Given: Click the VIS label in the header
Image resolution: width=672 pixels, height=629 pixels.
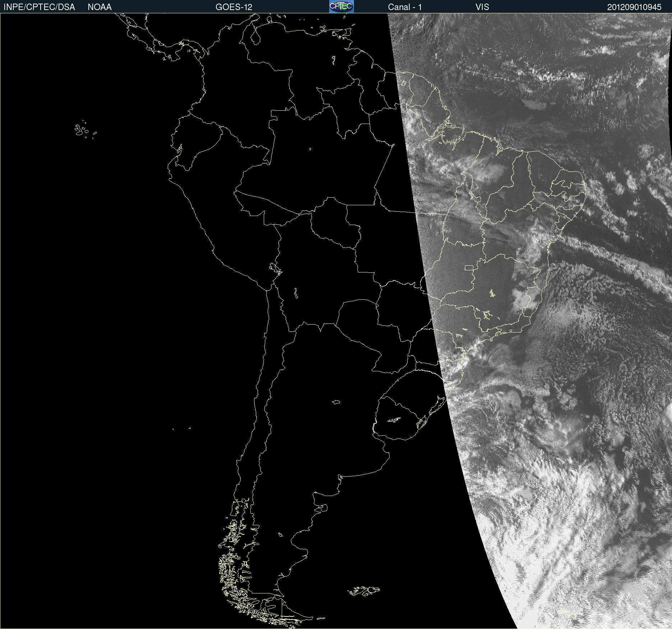Looking at the screenshot, I should point(482,7).
